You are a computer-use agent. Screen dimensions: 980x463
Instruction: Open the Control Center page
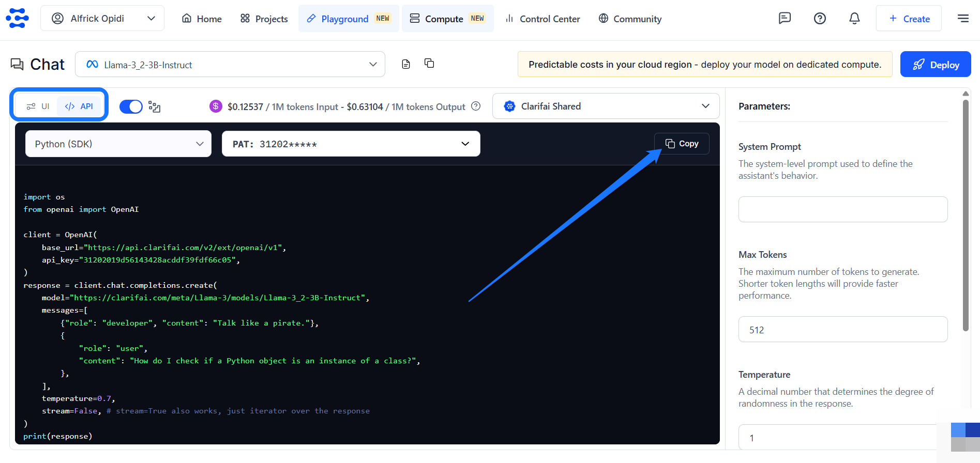tap(542, 19)
